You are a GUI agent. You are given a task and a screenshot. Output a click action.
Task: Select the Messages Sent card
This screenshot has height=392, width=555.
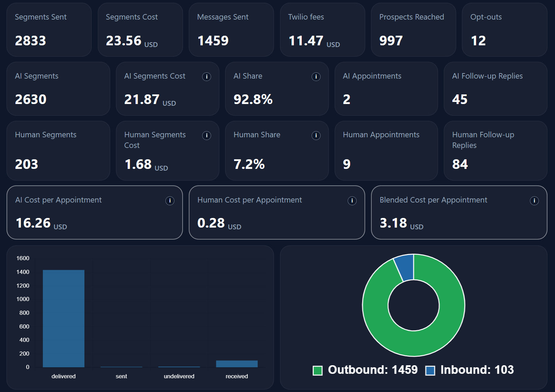[231, 30]
